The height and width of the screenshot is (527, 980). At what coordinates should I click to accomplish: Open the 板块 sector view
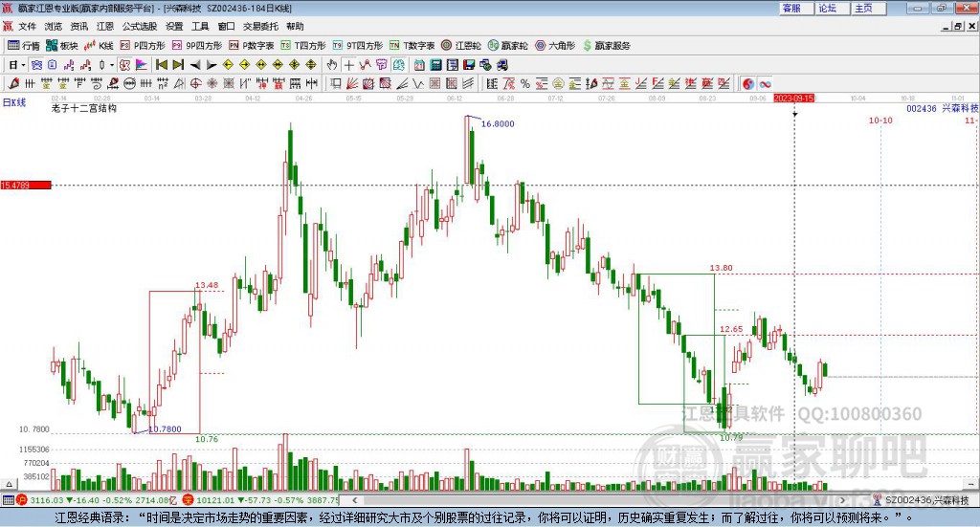click(61, 46)
